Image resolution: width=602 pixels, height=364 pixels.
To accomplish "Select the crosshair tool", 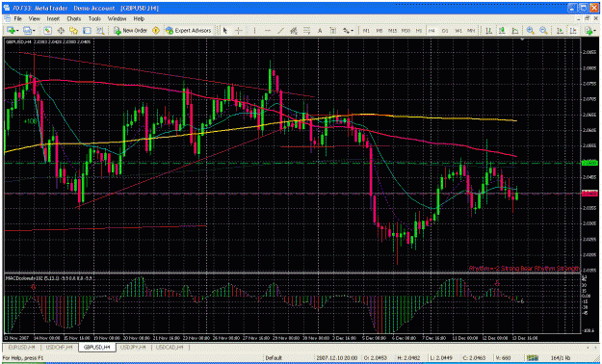I will 239,31.
